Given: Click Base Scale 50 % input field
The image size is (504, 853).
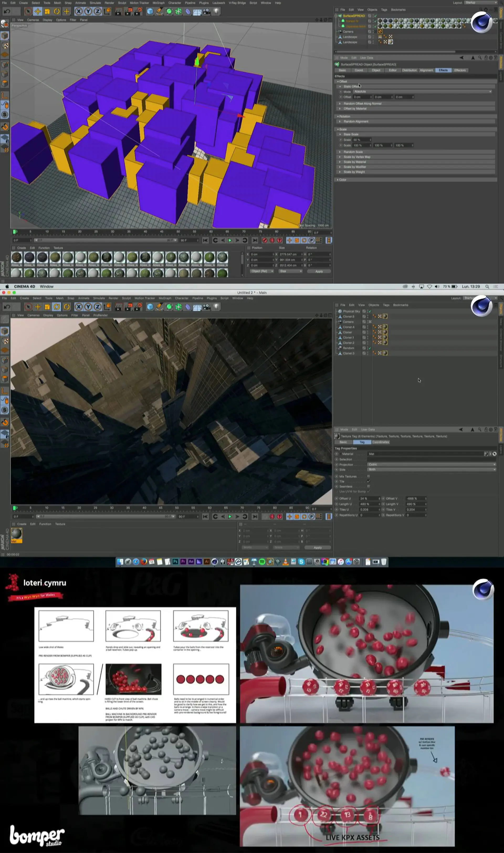Looking at the screenshot, I should [362, 140].
